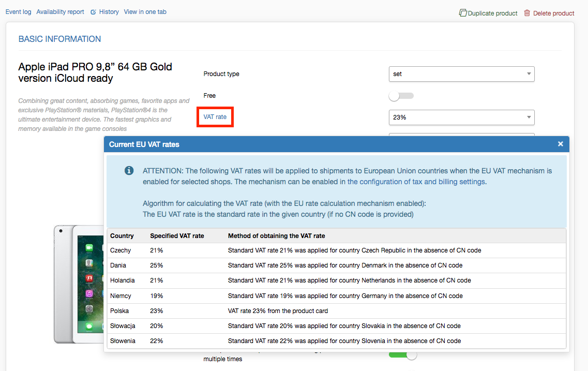The height and width of the screenshot is (371, 588).
Task: Click the Specified VAT rate column header
Action: (x=177, y=236)
